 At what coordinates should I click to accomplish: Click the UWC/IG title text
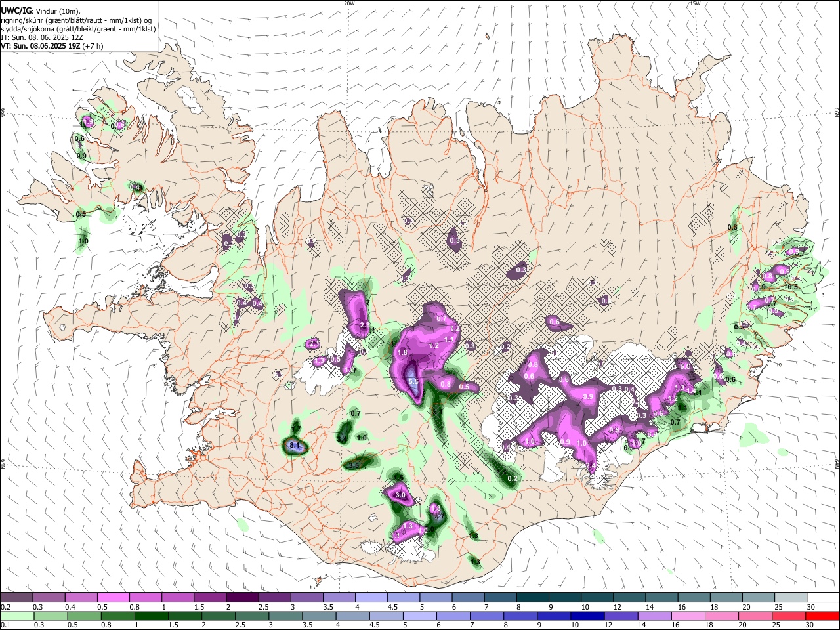[16, 10]
